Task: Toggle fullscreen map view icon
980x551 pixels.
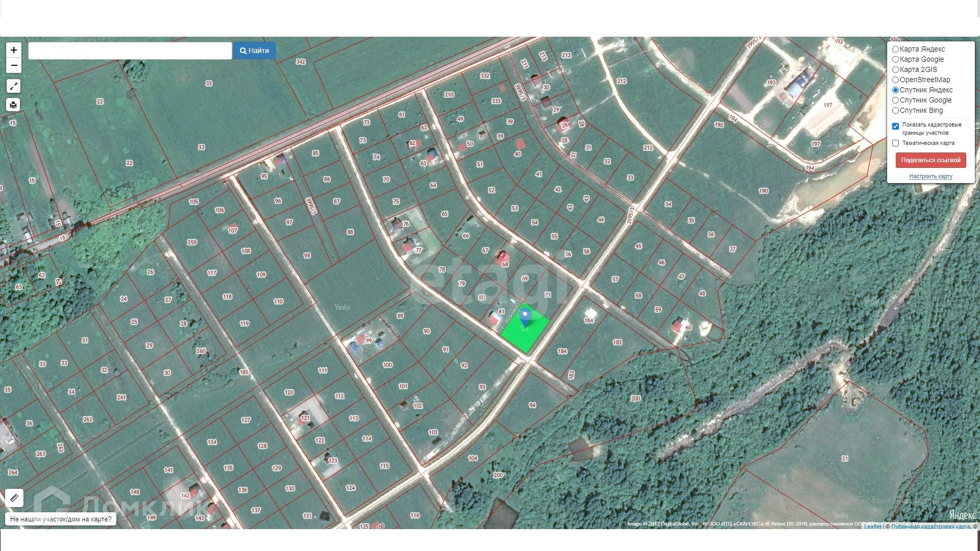Action: pyautogui.click(x=14, y=86)
